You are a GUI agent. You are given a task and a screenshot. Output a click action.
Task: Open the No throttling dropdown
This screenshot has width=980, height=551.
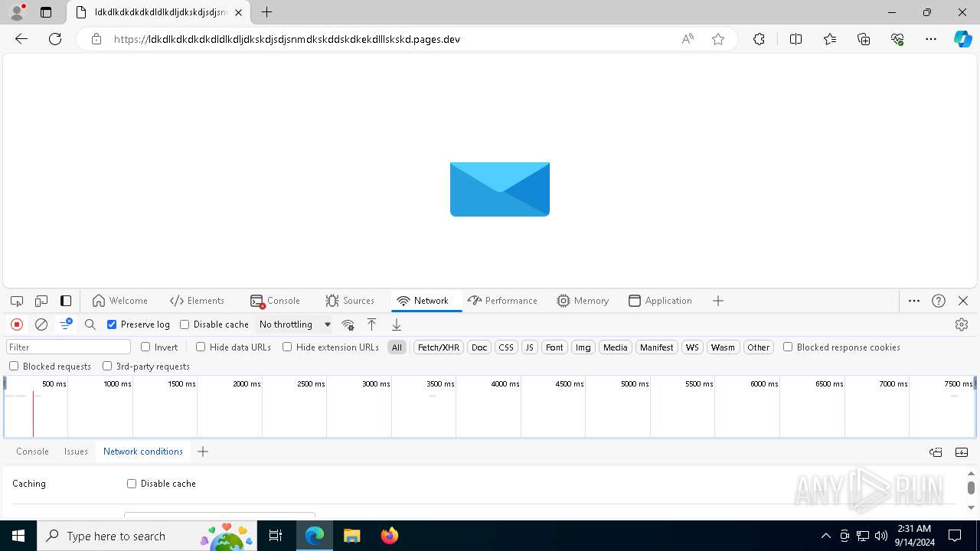click(x=295, y=324)
